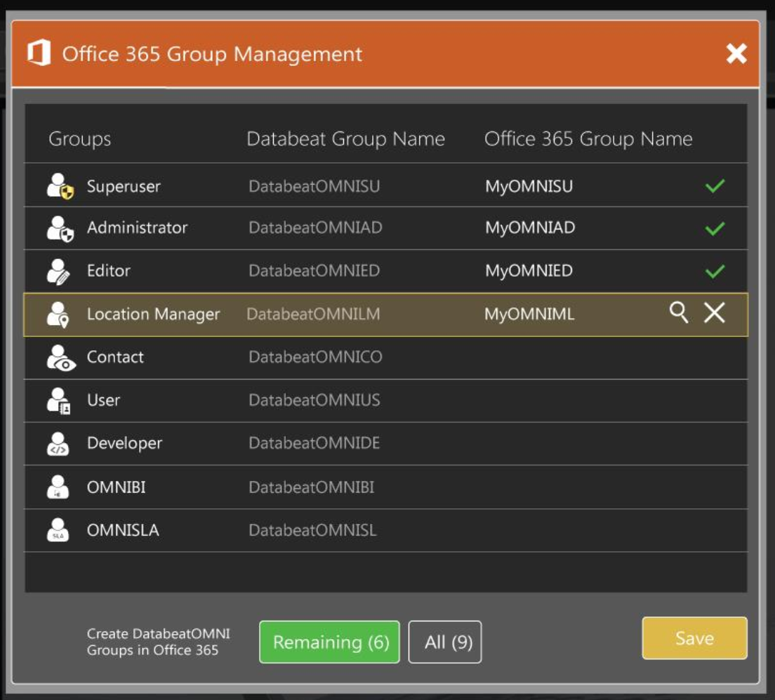Clear the MyOMNIML group name entry
The height and width of the screenshot is (700, 775).
(x=714, y=312)
